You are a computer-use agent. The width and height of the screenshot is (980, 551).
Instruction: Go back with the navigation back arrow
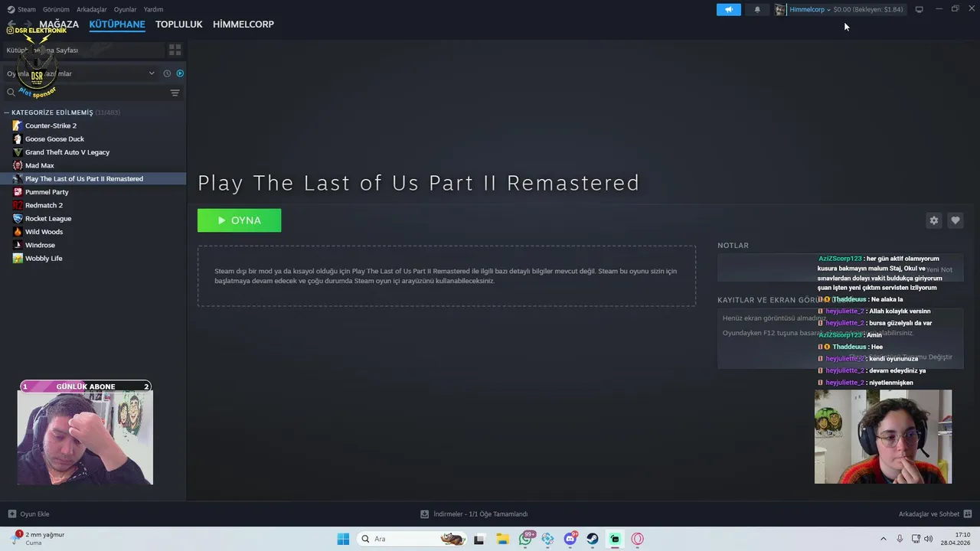(x=11, y=24)
